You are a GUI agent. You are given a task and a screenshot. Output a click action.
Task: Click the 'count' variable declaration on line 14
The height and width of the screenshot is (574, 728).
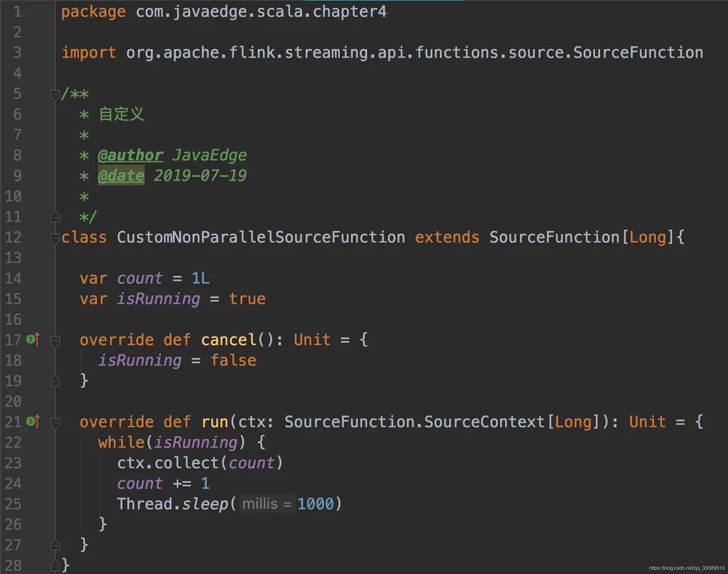tap(140, 278)
